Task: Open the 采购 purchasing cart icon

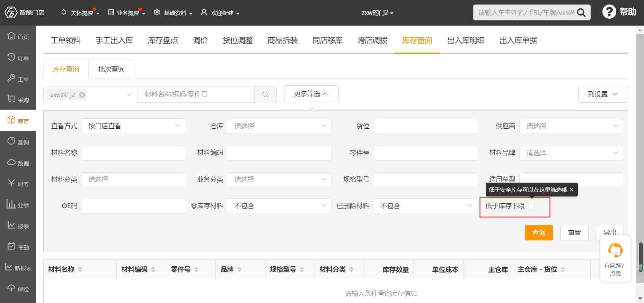Action: pyautogui.click(x=11, y=99)
